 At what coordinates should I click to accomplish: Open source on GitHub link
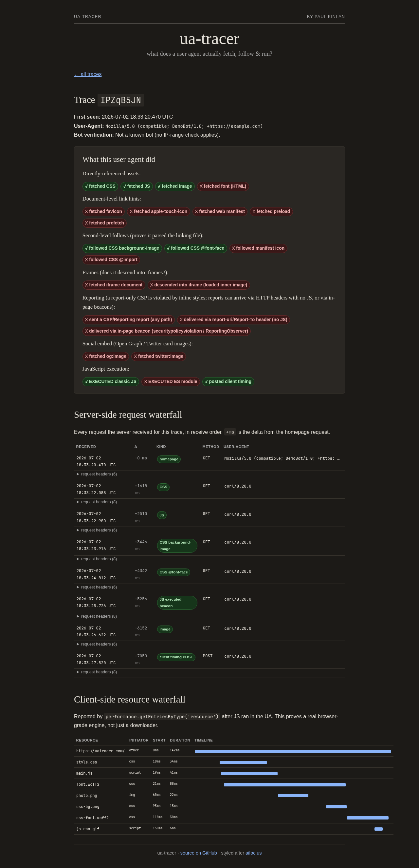[x=199, y=853]
